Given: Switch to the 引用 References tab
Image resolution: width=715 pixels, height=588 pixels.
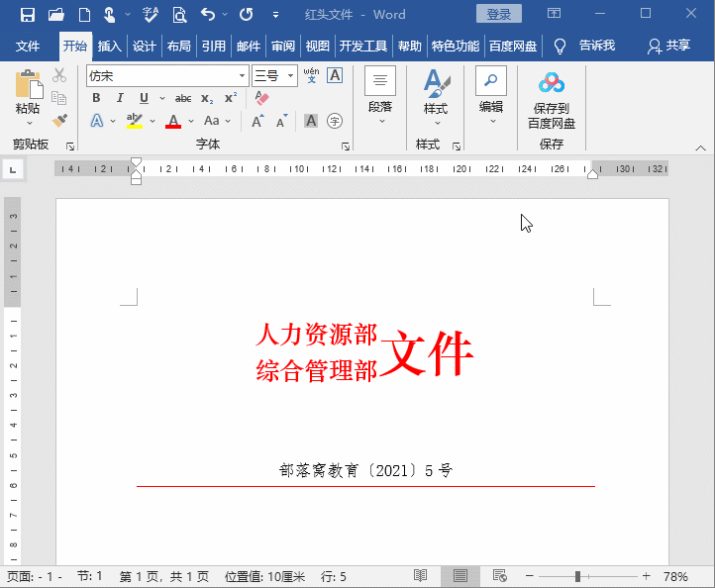Looking at the screenshot, I should pos(213,47).
